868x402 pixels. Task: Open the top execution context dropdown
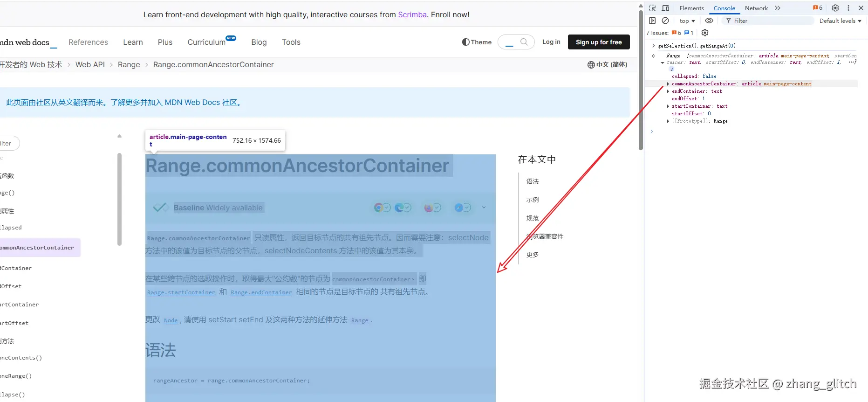pos(687,21)
